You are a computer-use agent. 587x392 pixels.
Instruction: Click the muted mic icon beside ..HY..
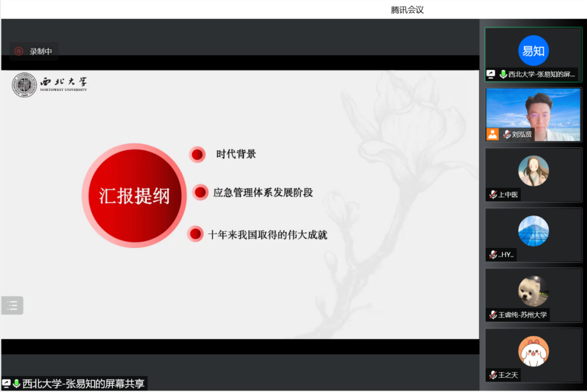pyautogui.click(x=493, y=254)
